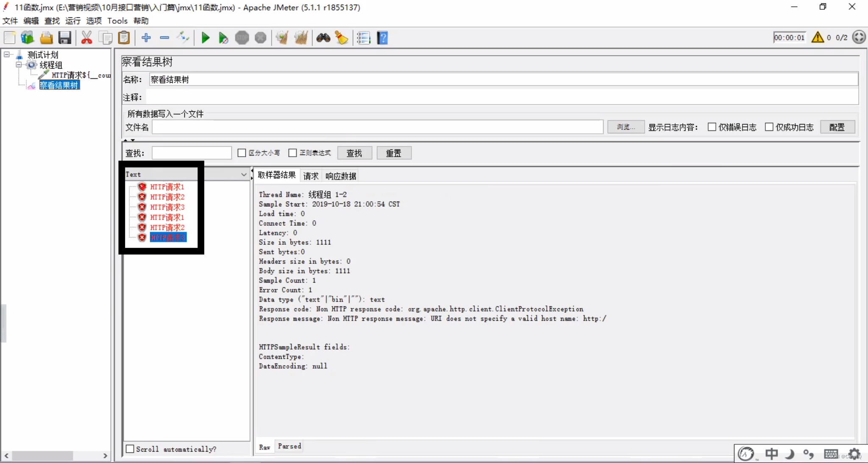Select the Parsed view tab

click(x=289, y=446)
